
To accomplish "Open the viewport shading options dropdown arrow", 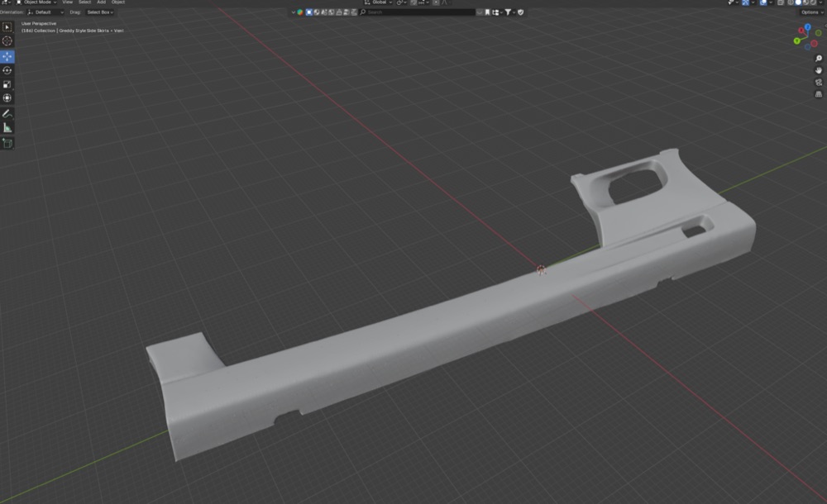I will (820, 2).
